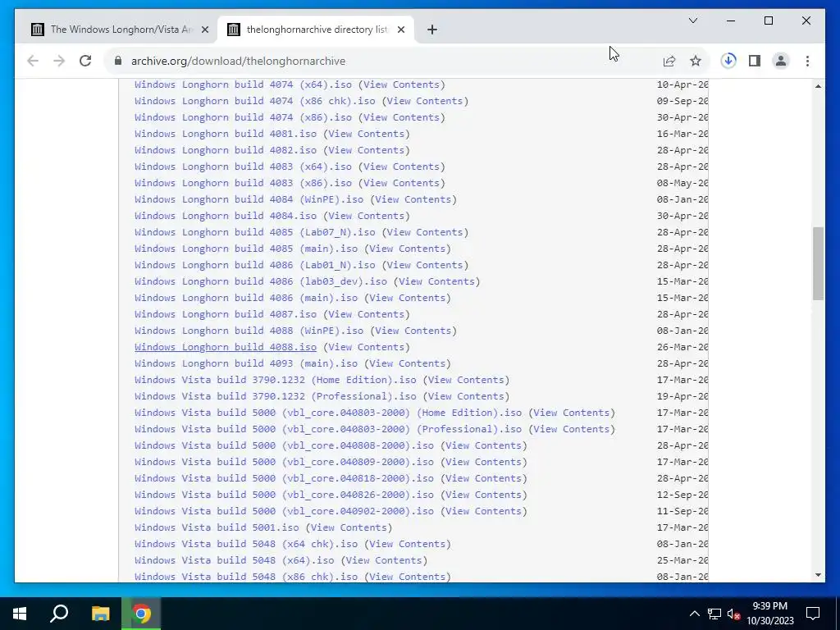Download Vista build 5000 (vbl_core.040902-2000).iso
Screen dimensions: 840x630
(x=284, y=511)
